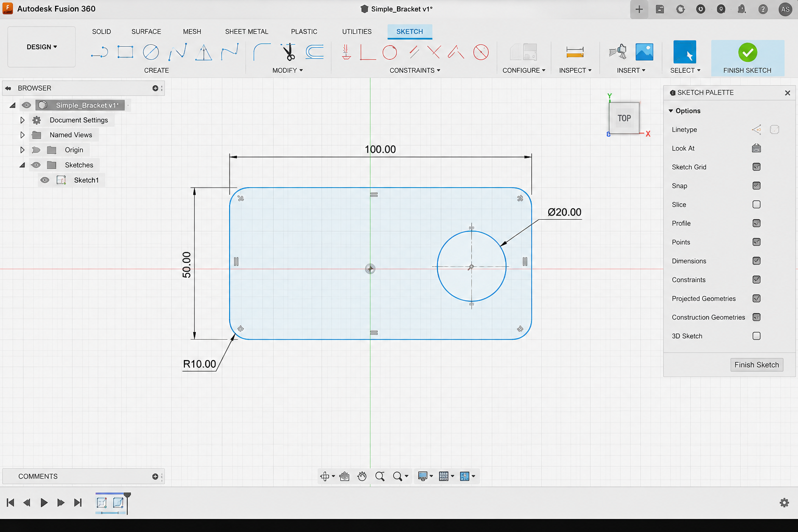Open the DESIGN workspace dropdown
The height and width of the screenshot is (532, 798).
click(42, 47)
